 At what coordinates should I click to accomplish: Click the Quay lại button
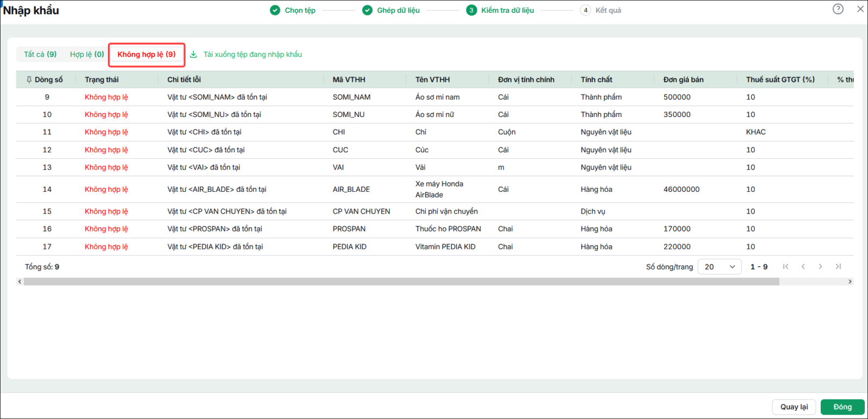[x=794, y=407]
